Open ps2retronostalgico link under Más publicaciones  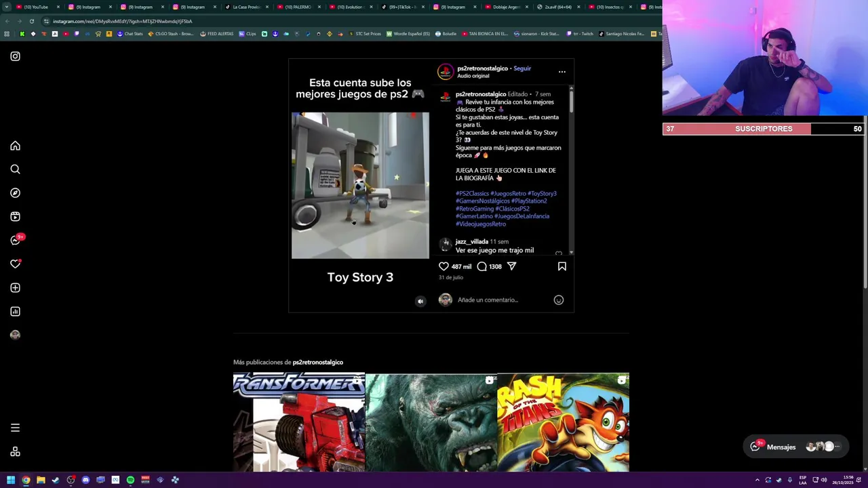click(317, 363)
